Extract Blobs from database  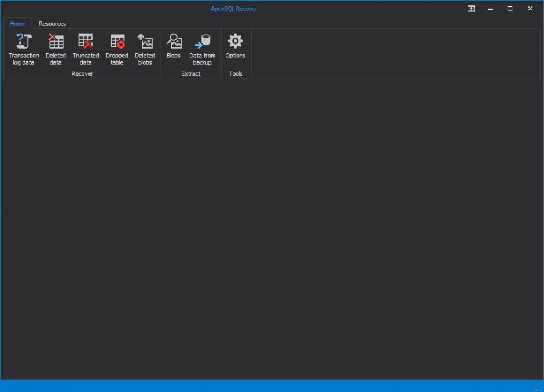point(174,46)
